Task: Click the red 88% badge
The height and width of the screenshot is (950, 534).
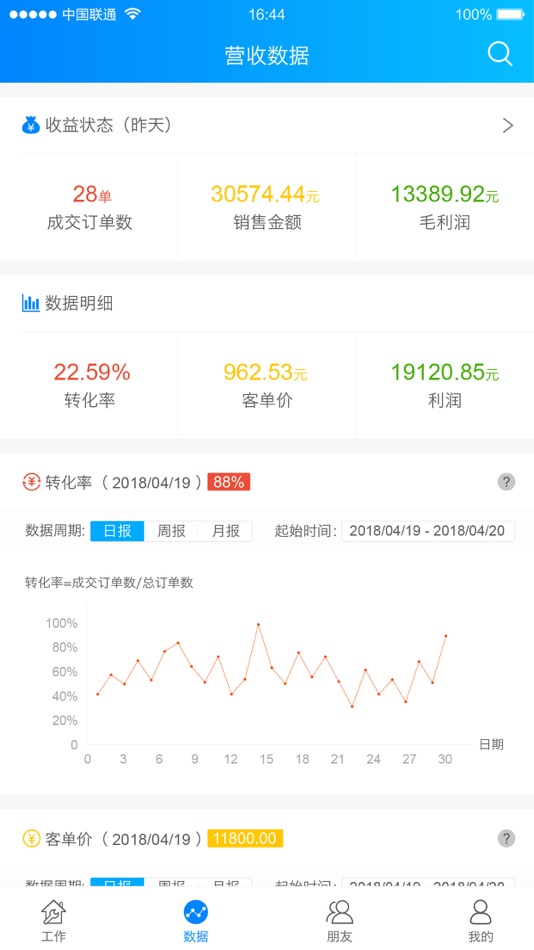Action: click(x=229, y=482)
